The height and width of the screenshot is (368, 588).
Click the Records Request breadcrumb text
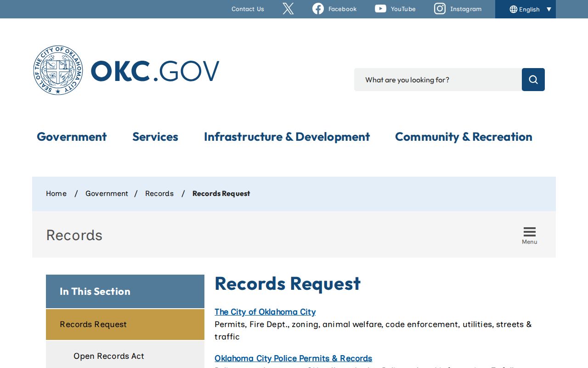point(221,194)
